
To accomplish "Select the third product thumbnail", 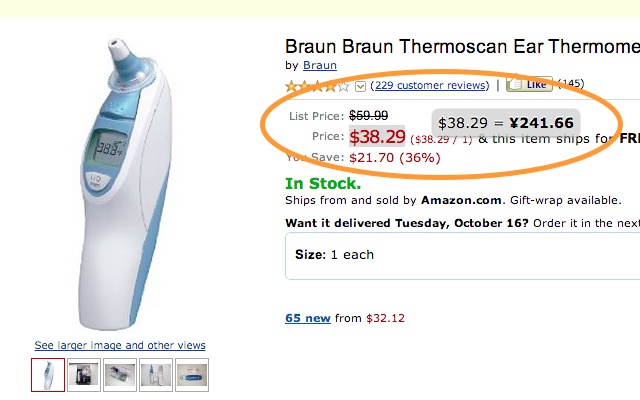I will tap(120, 375).
